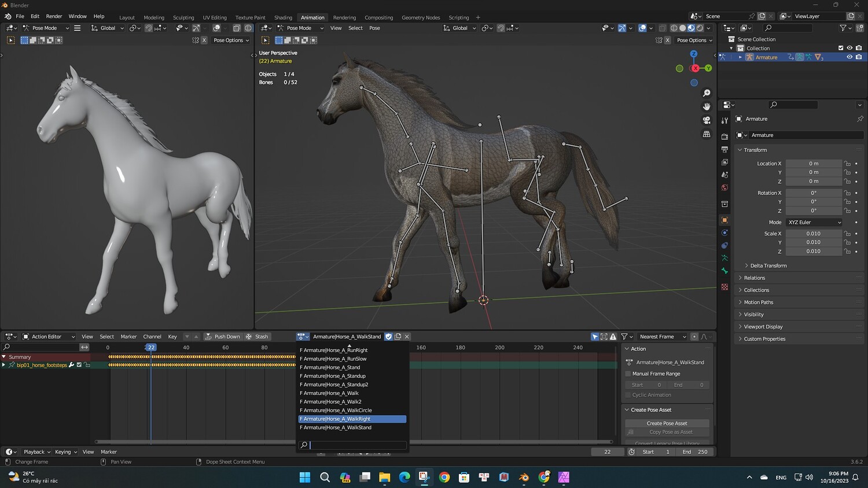Click the Create Pose Asset button
Viewport: 868px width, 488px height.
coord(667,423)
